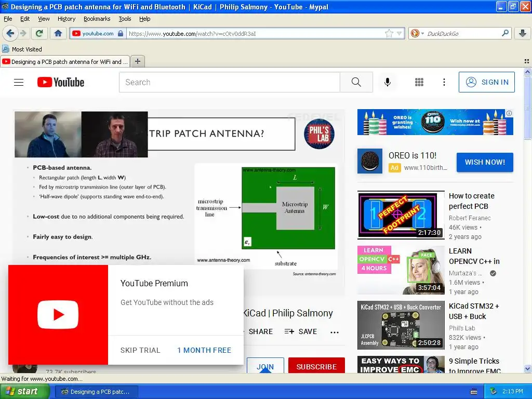Go back with the browser Back arrow
The image size is (532, 399).
(10, 33)
